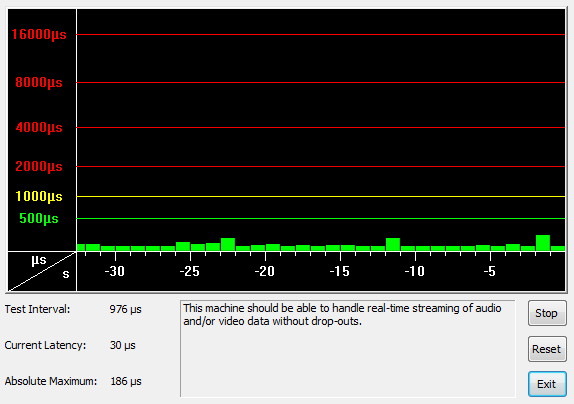
Task: Click the green 500µs axis label
Action: point(39,218)
